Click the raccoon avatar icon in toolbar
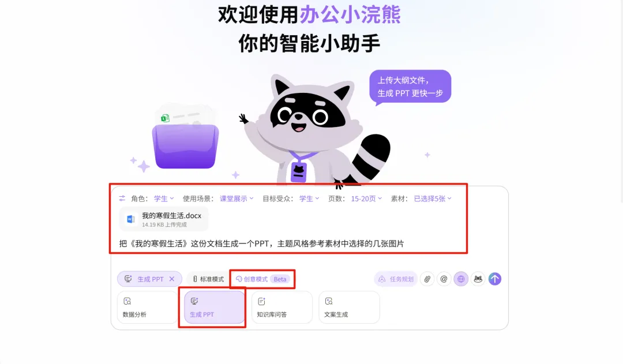The height and width of the screenshot is (364, 623). click(478, 279)
